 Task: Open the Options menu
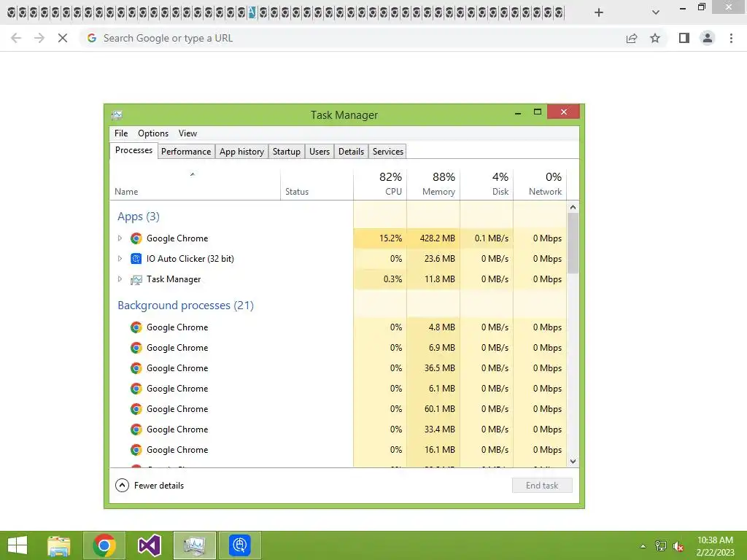click(x=153, y=133)
